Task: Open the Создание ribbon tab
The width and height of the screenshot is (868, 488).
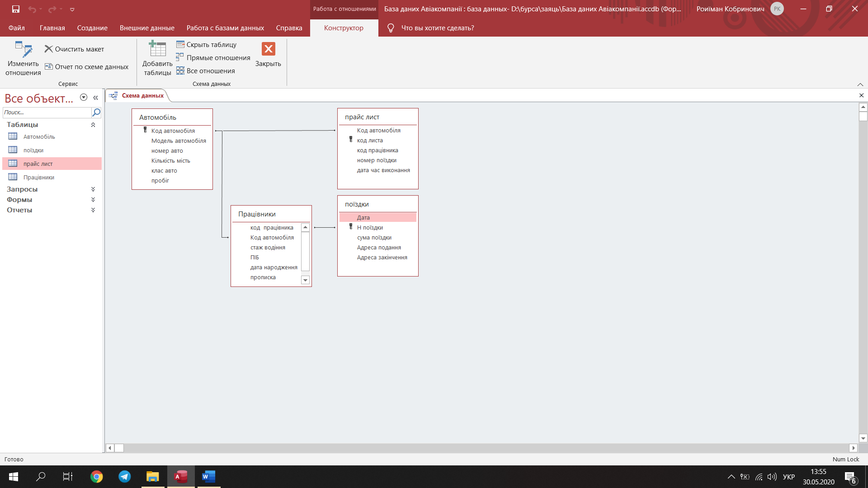Action: [x=92, y=28]
